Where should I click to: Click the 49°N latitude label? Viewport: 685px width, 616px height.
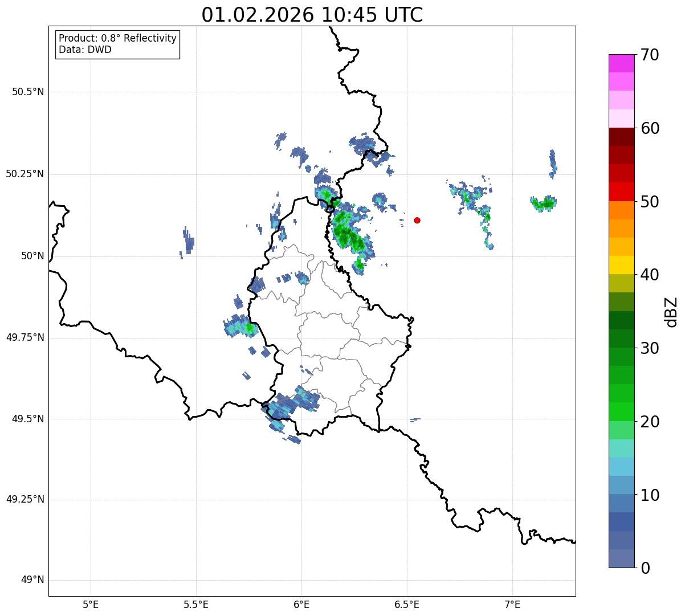tap(32, 580)
